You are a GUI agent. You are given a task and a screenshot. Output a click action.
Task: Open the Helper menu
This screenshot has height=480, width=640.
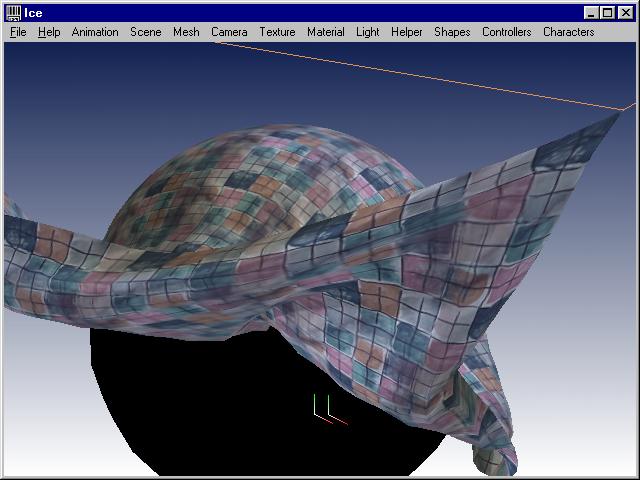tap(407, 32)
